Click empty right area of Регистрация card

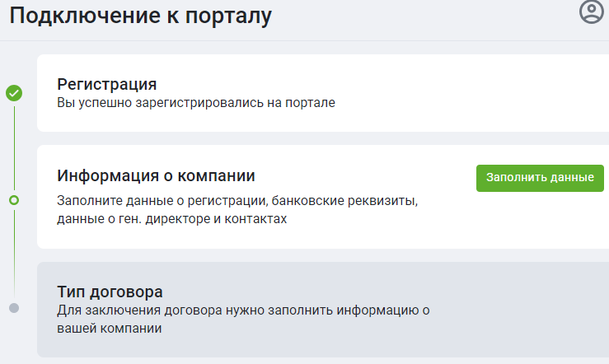(494, 93)
